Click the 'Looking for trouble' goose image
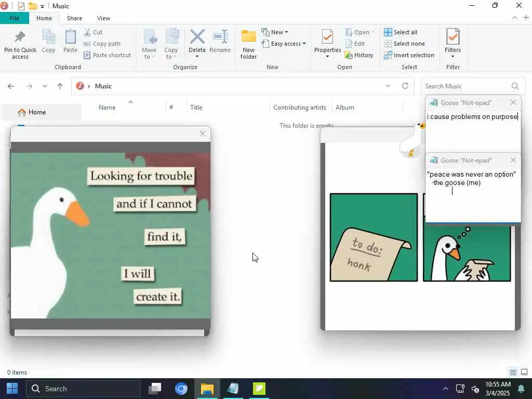Screen dimensions: 532x399 click(x=110, y=236)
